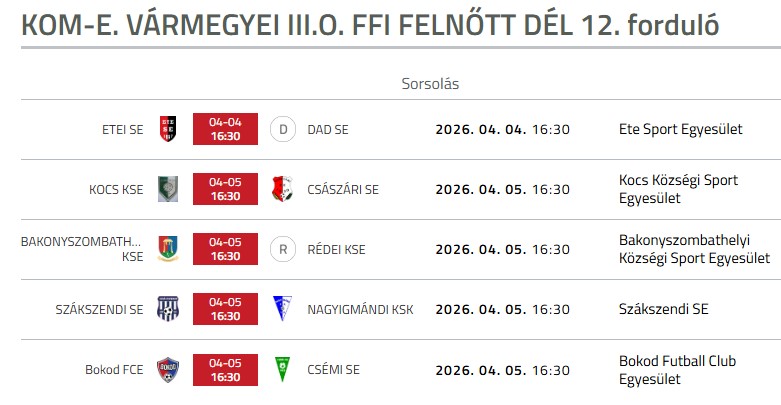Click the Kocs KSE team crest
781x405 pixels.
[168, 189]
